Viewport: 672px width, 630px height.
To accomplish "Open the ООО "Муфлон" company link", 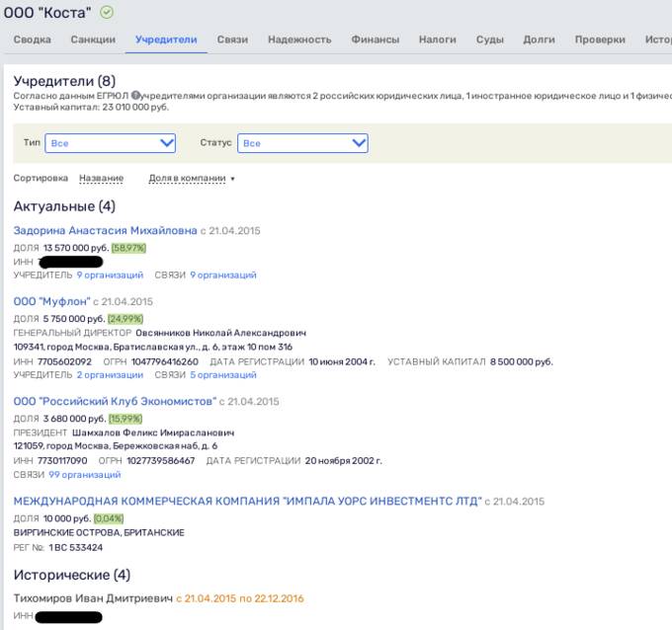I will (51, 301).
